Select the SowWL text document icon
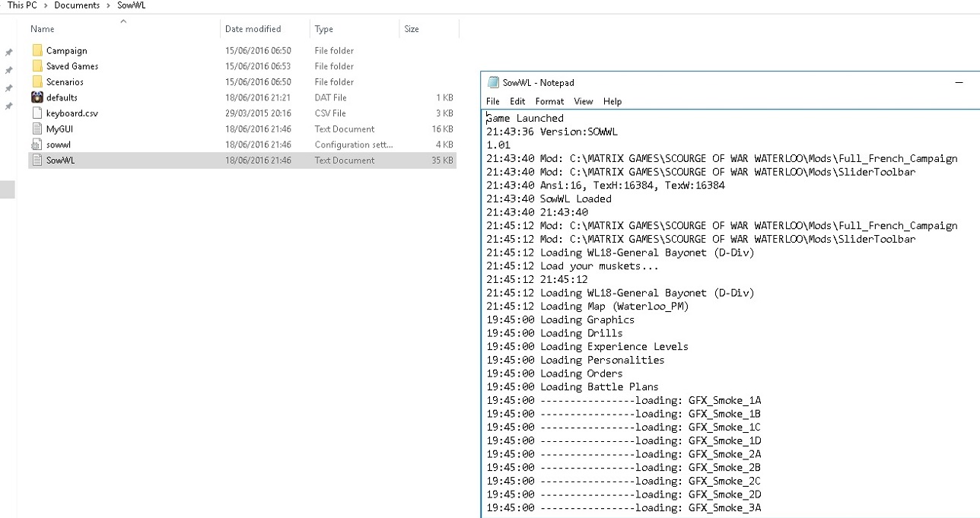 click(37, 160)
